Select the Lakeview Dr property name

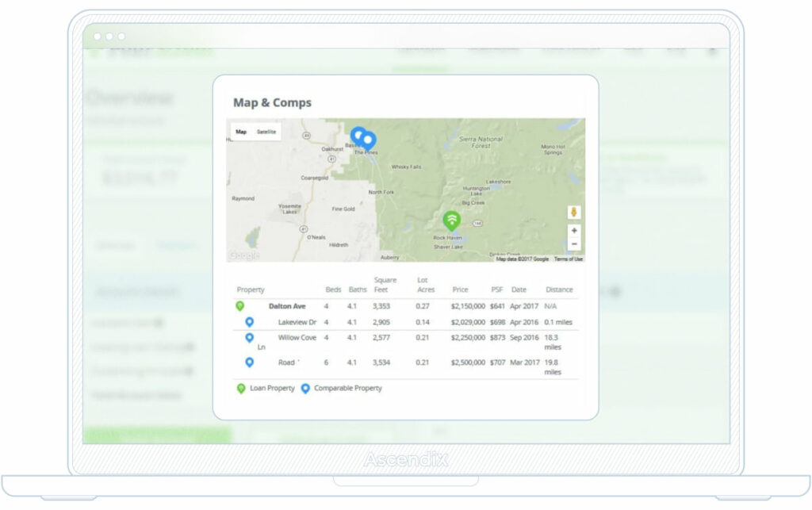click(297, 322)
